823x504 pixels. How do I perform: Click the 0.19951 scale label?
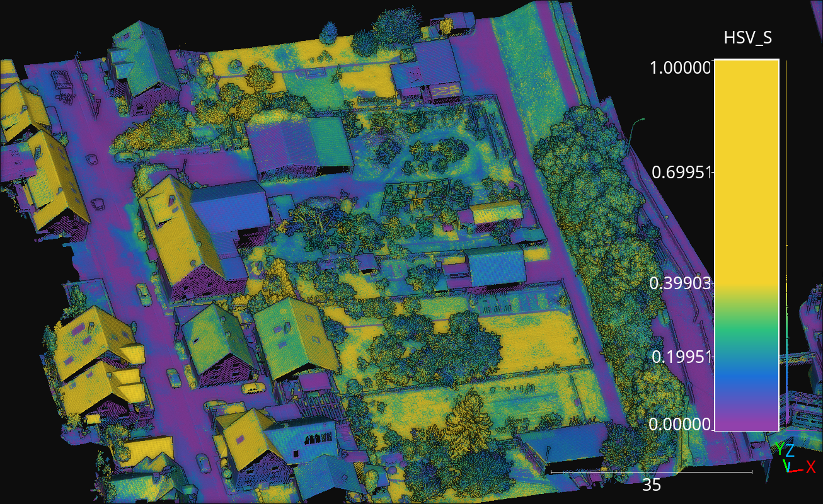[x=681, y=357]
